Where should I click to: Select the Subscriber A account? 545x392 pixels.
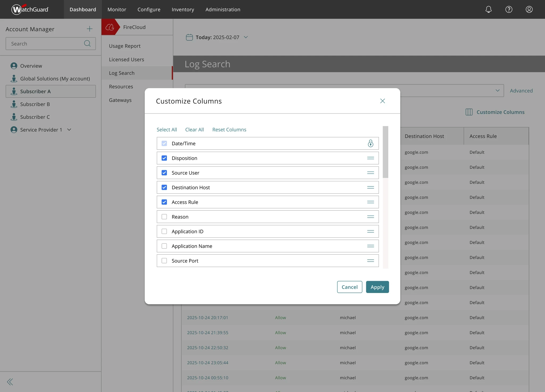(x=51, y=91)
